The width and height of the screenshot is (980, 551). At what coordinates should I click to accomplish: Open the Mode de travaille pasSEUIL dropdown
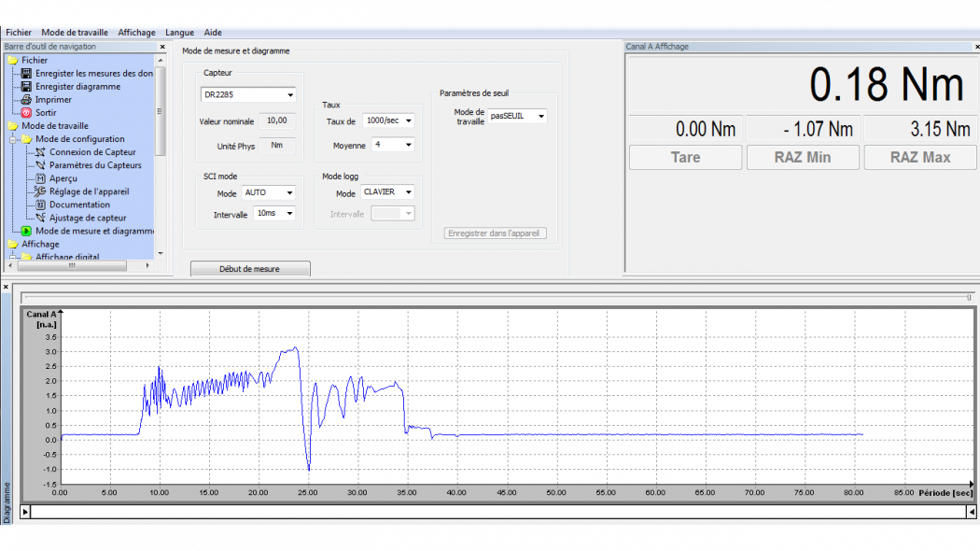pos(541,117)
